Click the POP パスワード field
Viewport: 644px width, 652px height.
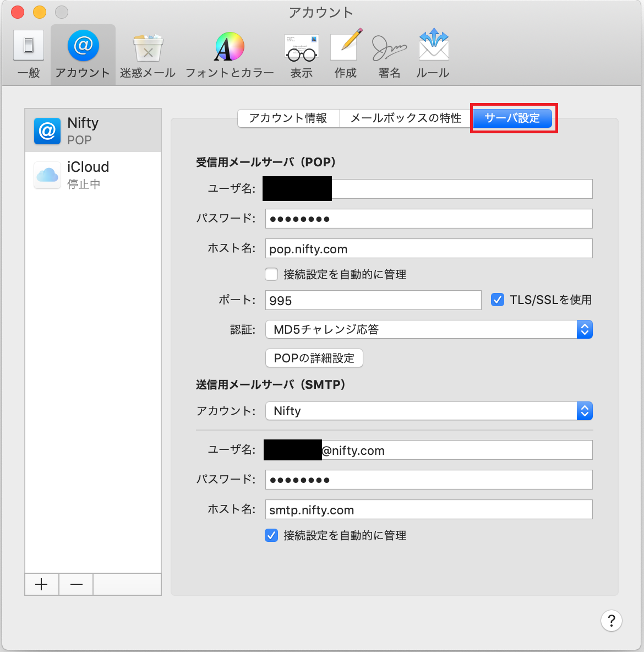tap(429, 219)
